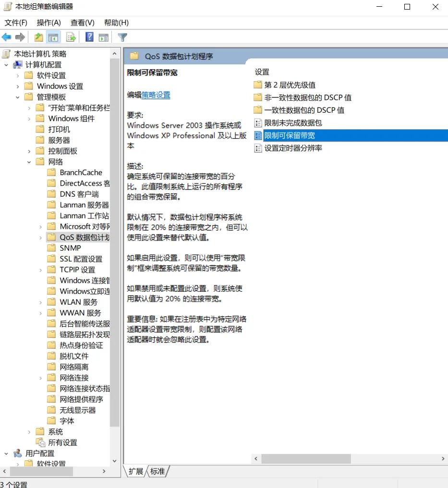Open help via the question mark icon

(89, 37)
